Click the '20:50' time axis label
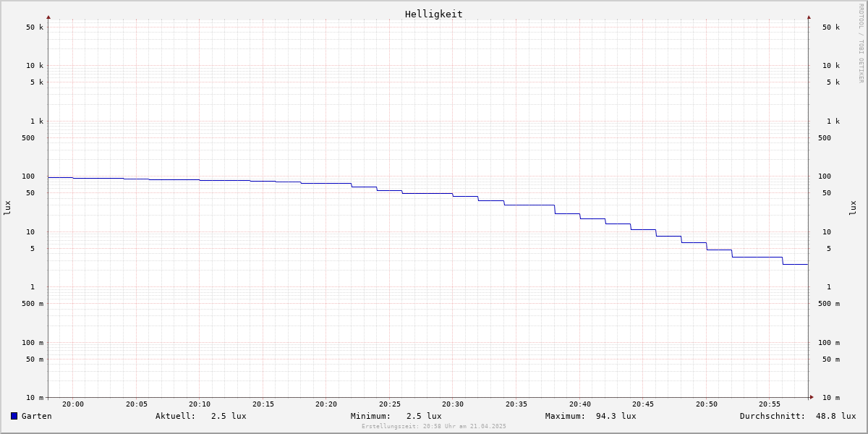Viewport: 868px width, 434px height. click(x=707, y=404)
